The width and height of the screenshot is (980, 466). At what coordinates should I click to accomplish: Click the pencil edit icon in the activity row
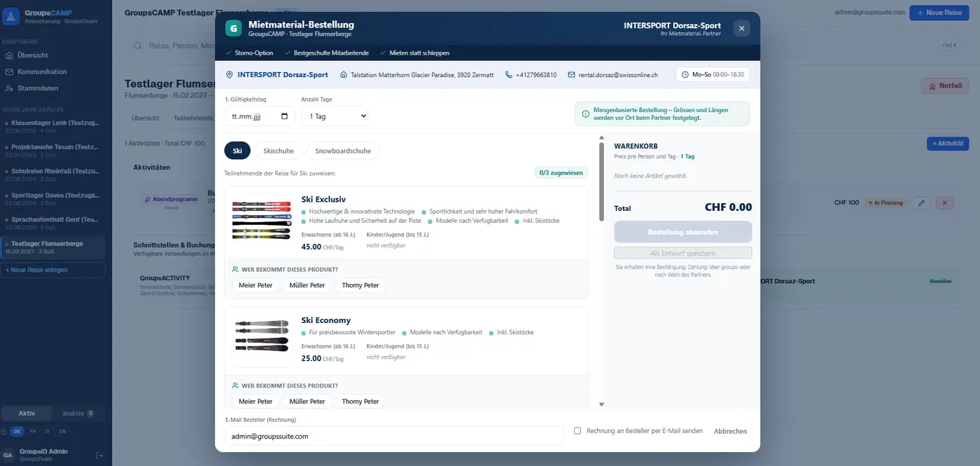[x=921, y=203]
